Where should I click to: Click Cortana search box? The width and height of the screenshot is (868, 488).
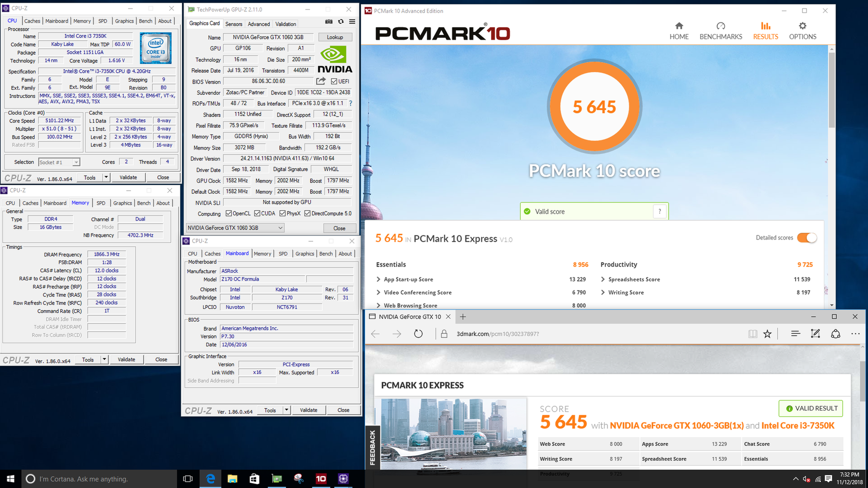pos(99,479)
